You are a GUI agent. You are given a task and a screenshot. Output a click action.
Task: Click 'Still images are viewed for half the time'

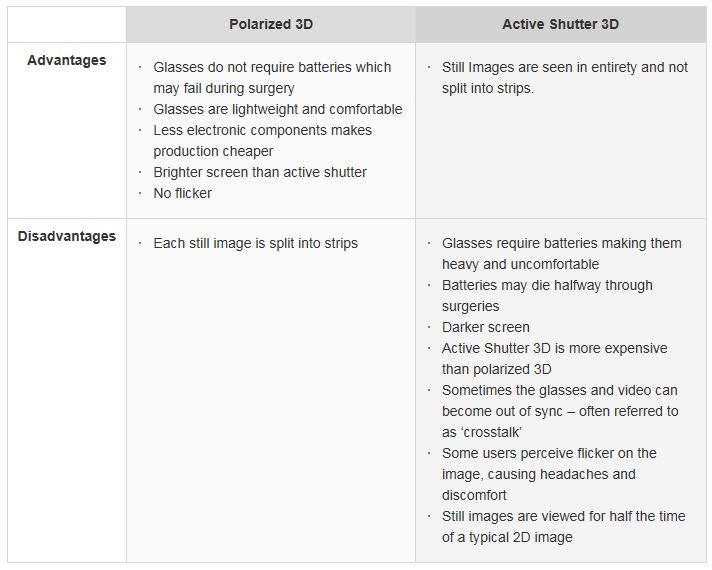564,527
